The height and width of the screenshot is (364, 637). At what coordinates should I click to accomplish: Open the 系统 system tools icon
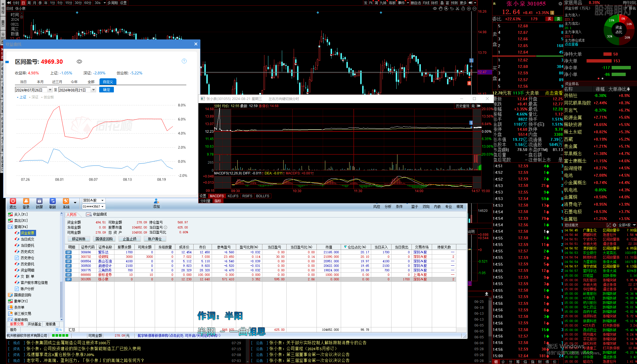click(66, 201)
